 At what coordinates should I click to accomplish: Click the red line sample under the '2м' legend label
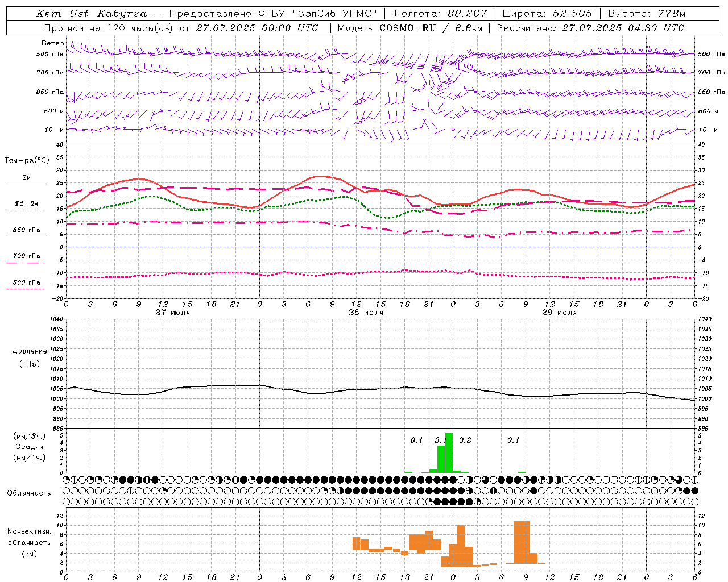pos(26,184)
